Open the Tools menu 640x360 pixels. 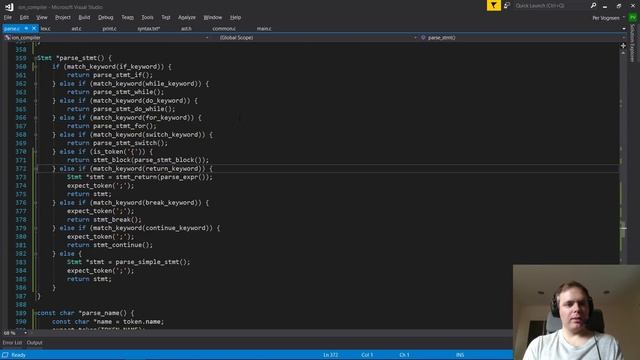pyautogui.click(x=147, y=18)
